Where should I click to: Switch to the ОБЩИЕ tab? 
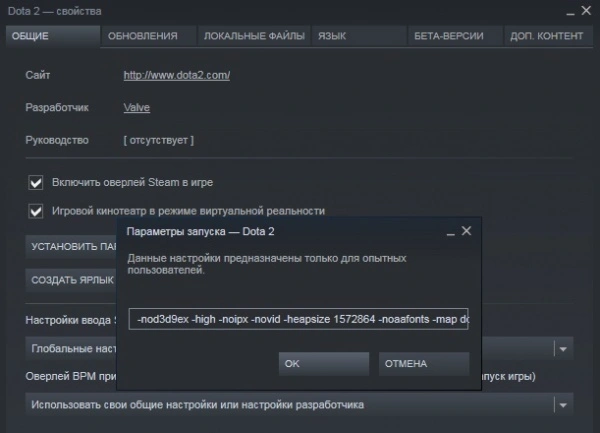(x=53, y=36)
